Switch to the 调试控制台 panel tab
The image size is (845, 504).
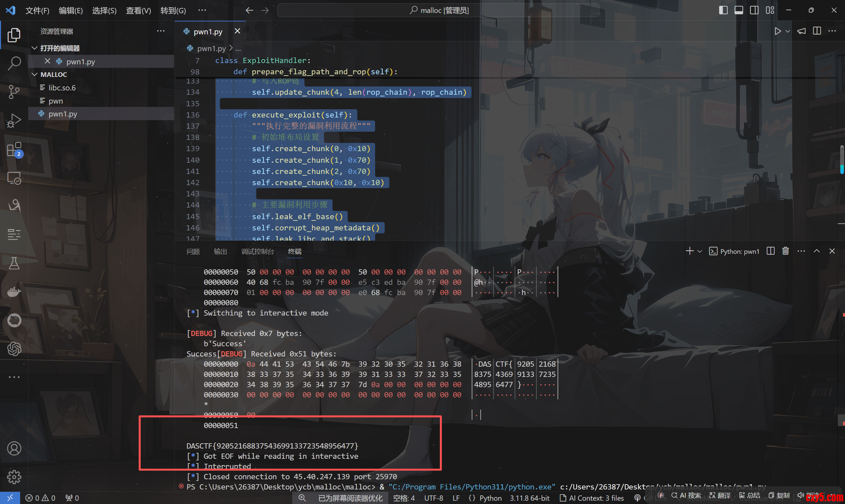point(257,251)
